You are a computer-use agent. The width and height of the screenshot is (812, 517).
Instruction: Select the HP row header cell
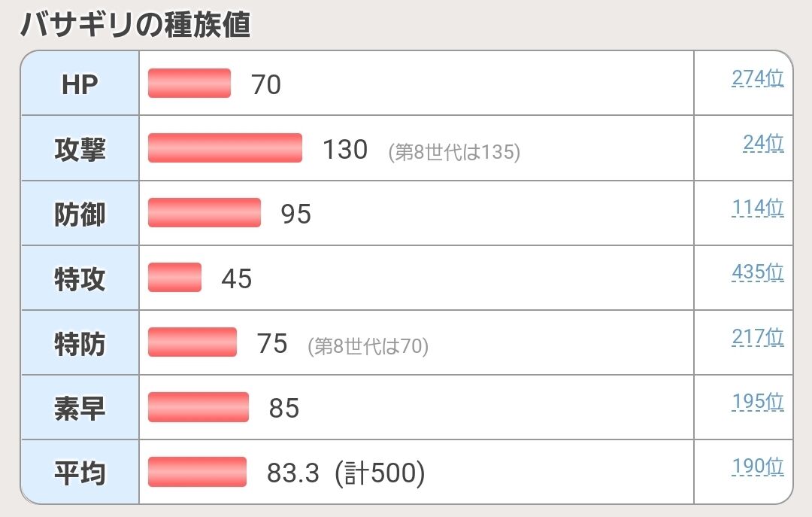pyautogui.click(x=80, y=83)
